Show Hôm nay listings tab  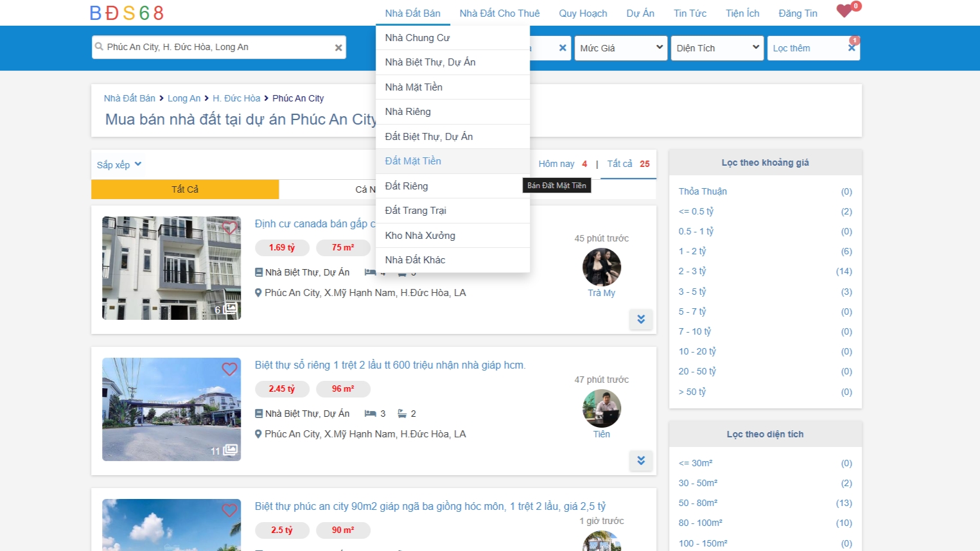563,164
